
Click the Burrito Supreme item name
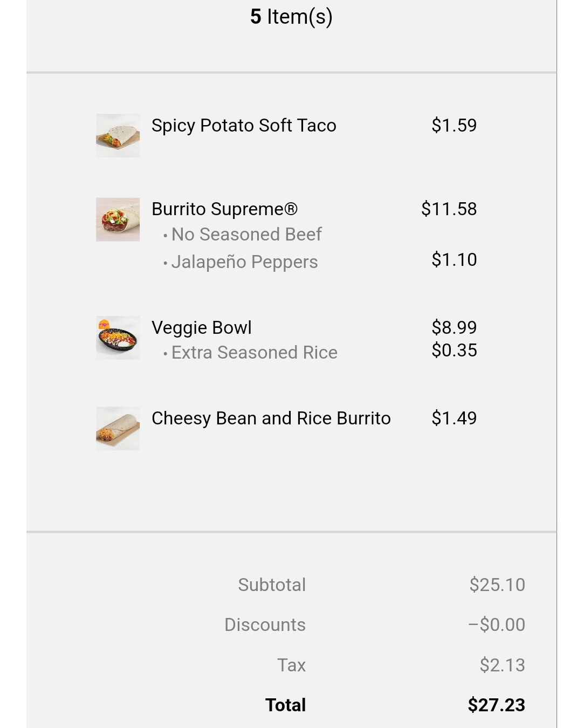(x=224, y=209)
